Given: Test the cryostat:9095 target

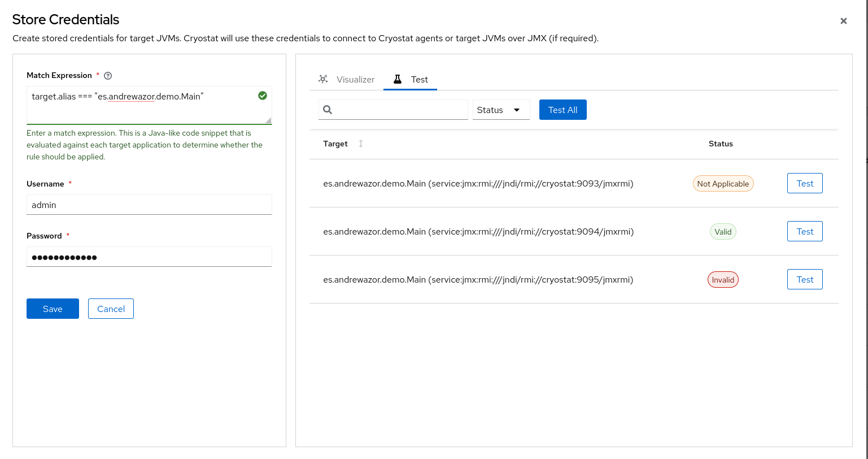Looking at the screenshot, I should click(x=804, y=279).
